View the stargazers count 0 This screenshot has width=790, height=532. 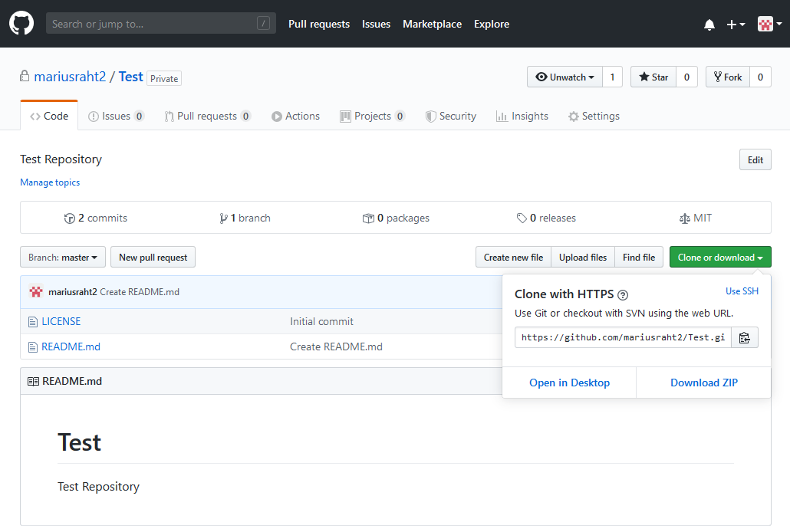pyautogui.click(x=686, y=77)
